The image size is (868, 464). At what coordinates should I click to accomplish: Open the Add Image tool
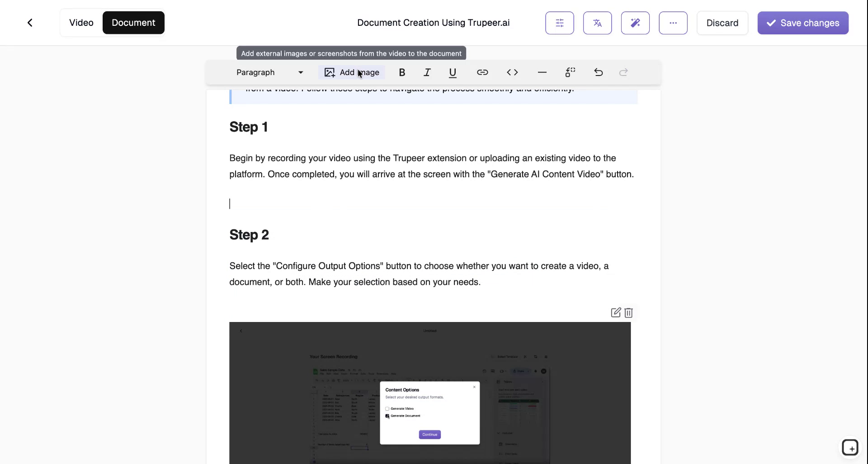352,72
